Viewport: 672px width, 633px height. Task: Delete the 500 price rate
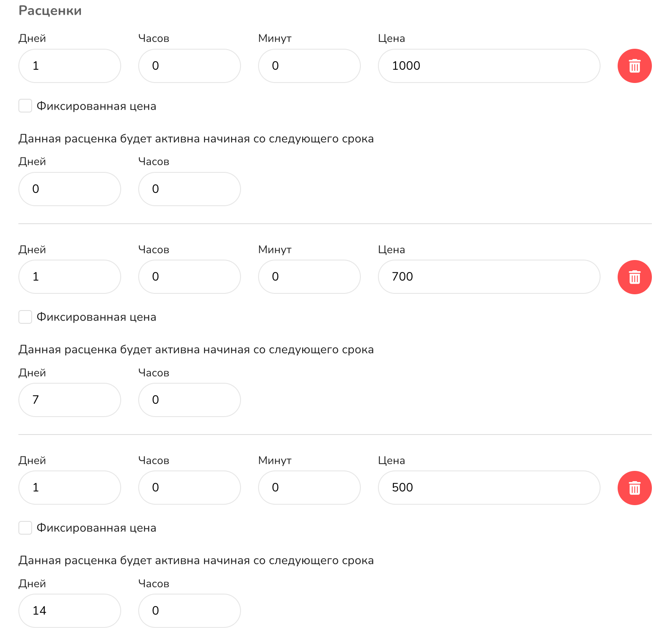(x=634, y=488)
